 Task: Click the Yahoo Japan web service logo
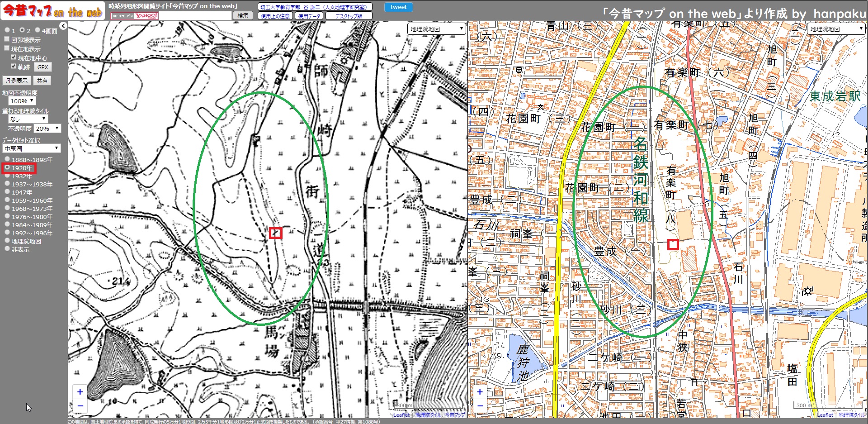tap(135, 16)
